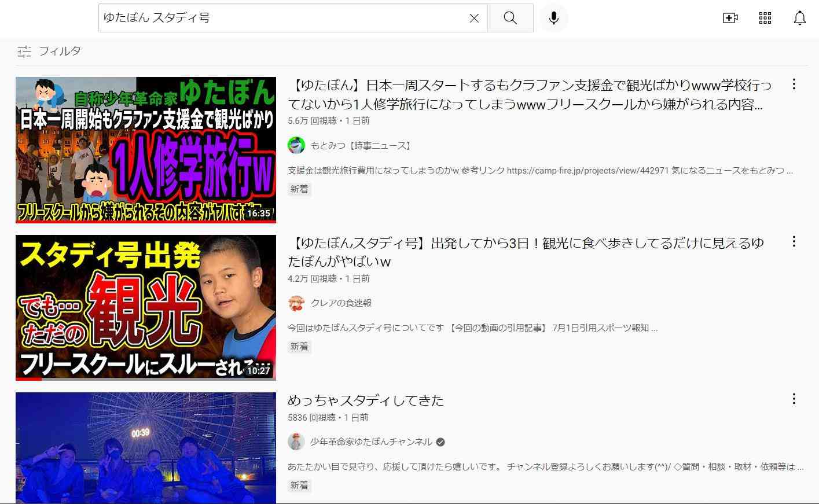
Task: Click the filter sliders icon beside フィルタ
Action: [x=24, y=51]
